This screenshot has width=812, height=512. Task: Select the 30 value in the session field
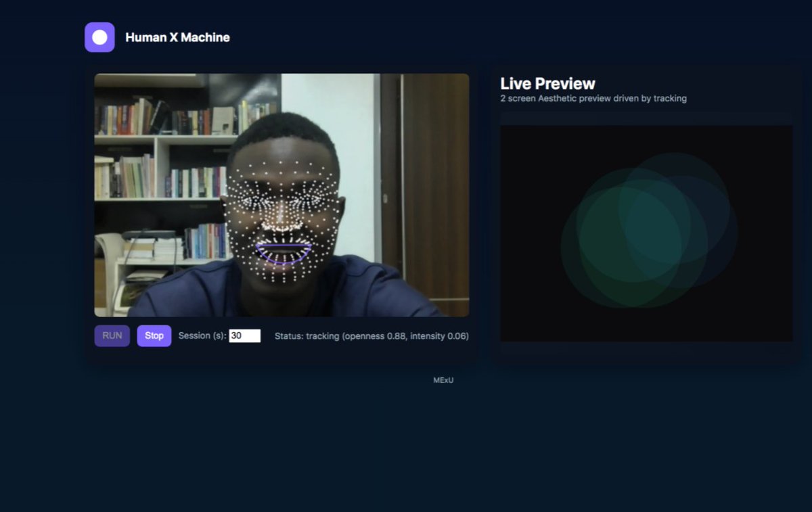pyautogui.click(x=238, y=335)
